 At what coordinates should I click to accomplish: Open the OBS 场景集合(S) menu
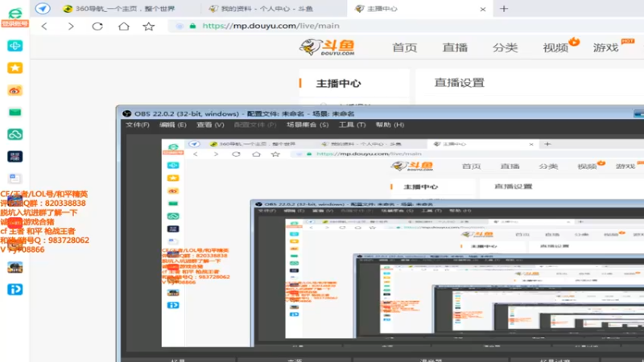pos(308,125)
